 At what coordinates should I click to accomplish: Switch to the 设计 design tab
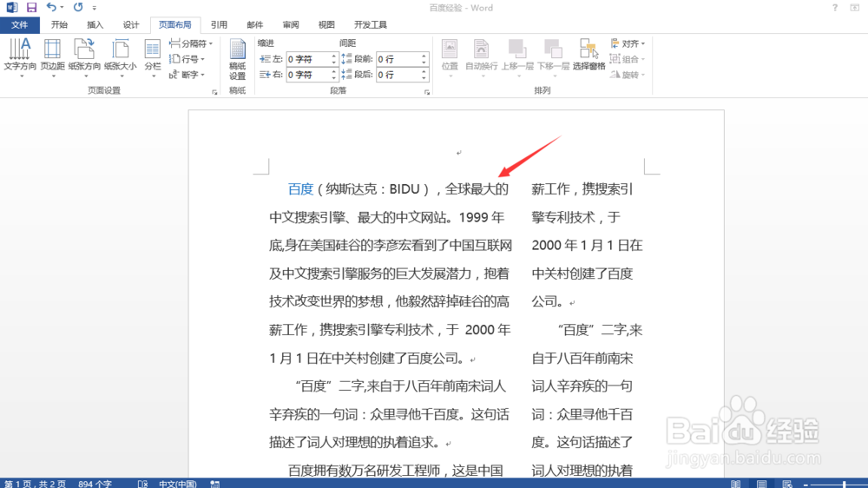coord(131,25)
